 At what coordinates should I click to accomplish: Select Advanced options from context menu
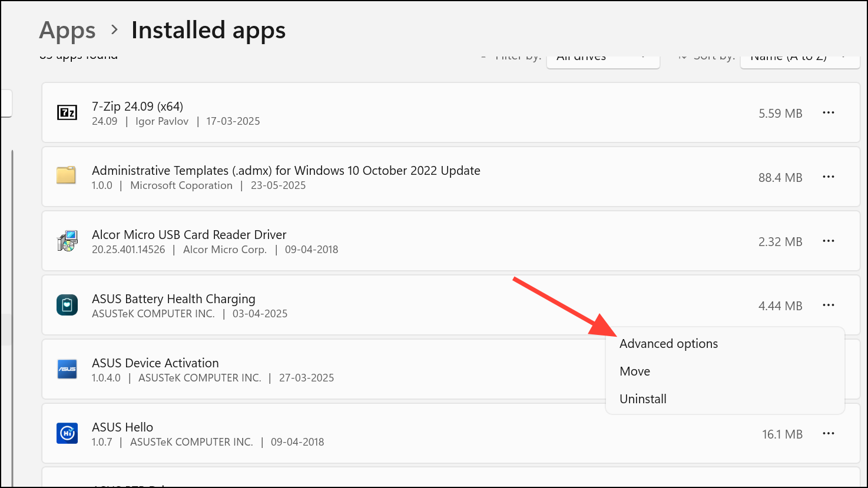(668, 344)
